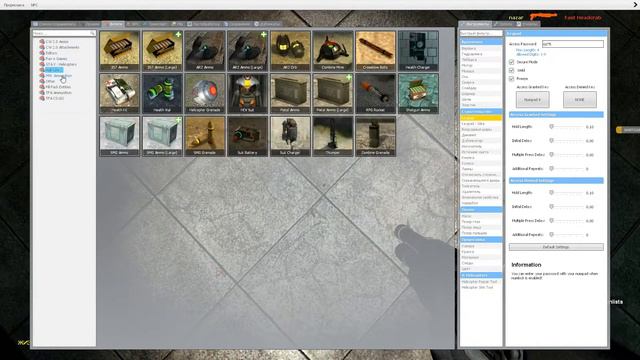
Task: Spawn the RPG Rocket entity
Action: tap(376, 93)
